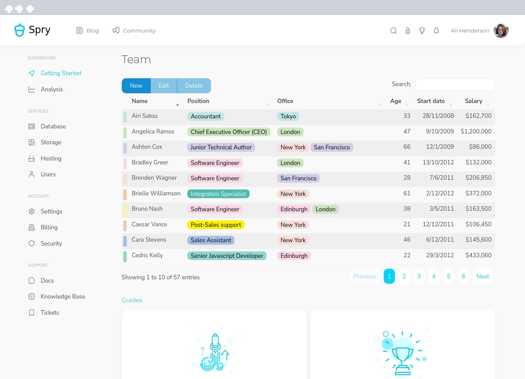Open the rocket guide card
This screenshot has width=525, height=379.
tap(214, 345)
